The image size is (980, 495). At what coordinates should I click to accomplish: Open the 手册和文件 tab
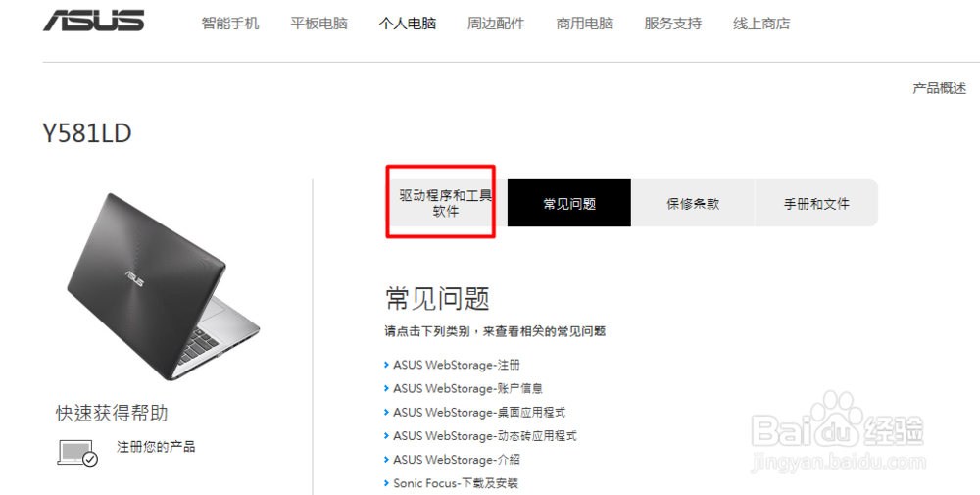[x=816, y=203]
